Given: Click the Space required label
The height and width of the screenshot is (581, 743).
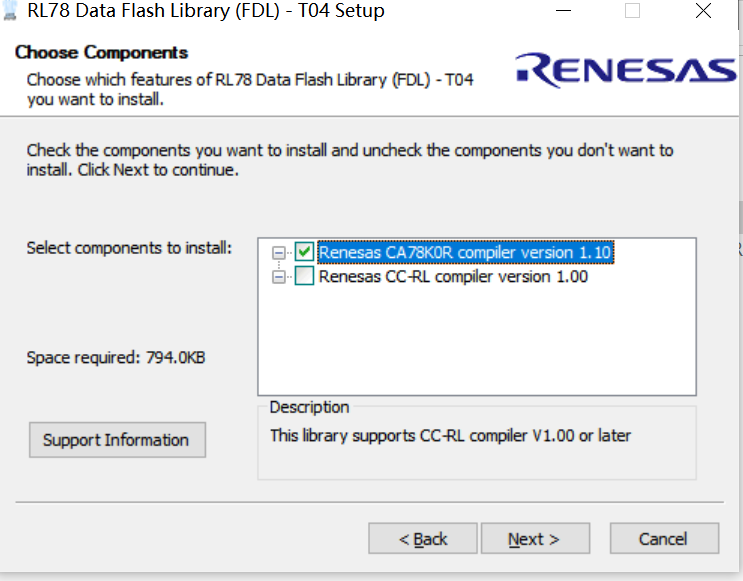Looking at the screenshot, I should tap(116, 357).
